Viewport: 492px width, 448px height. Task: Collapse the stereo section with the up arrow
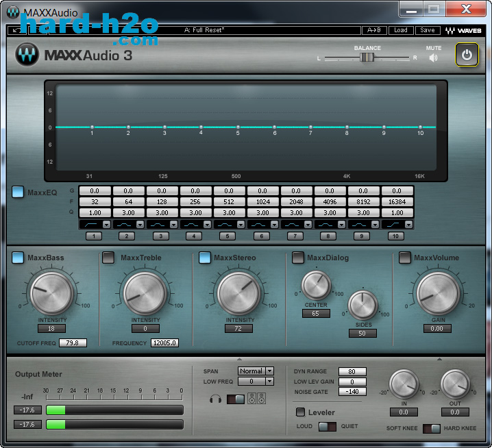tap(239, 359)
